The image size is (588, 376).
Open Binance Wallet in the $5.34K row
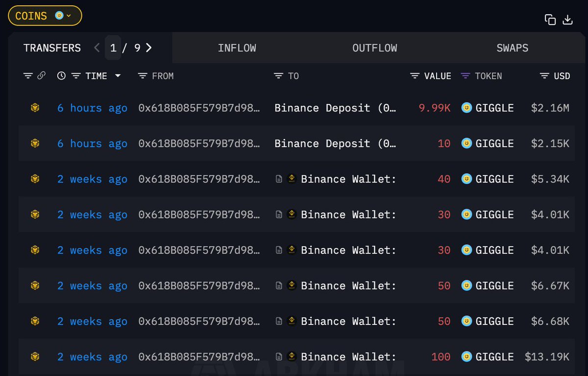click(348, 179)
